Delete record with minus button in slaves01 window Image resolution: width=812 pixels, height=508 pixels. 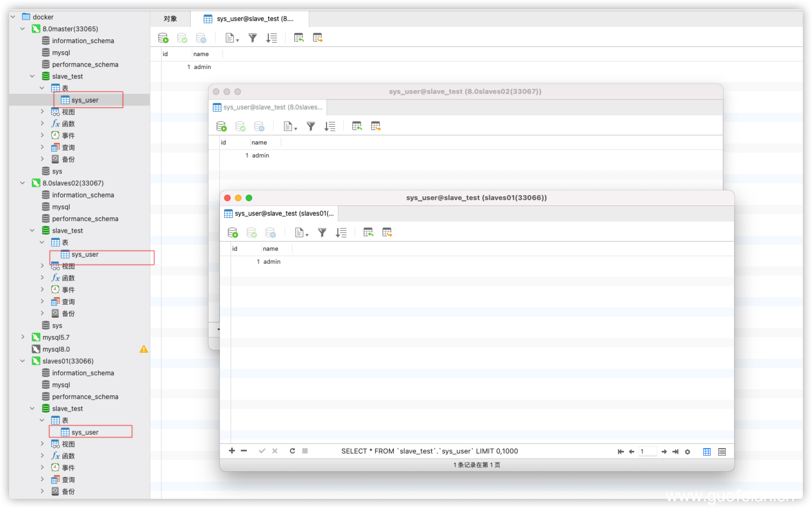[x=244, y=451]
